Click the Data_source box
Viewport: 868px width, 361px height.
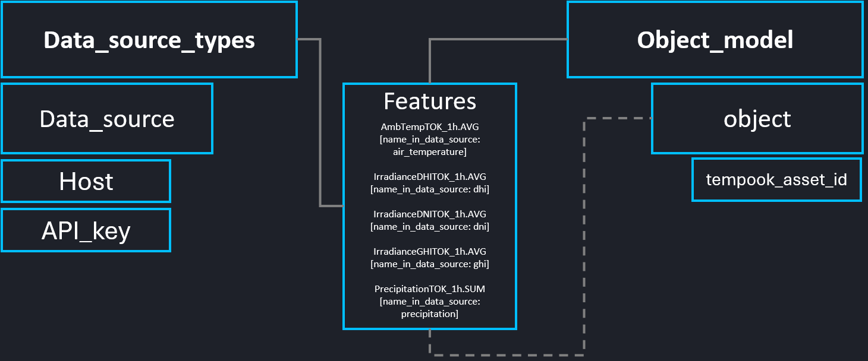107,119
